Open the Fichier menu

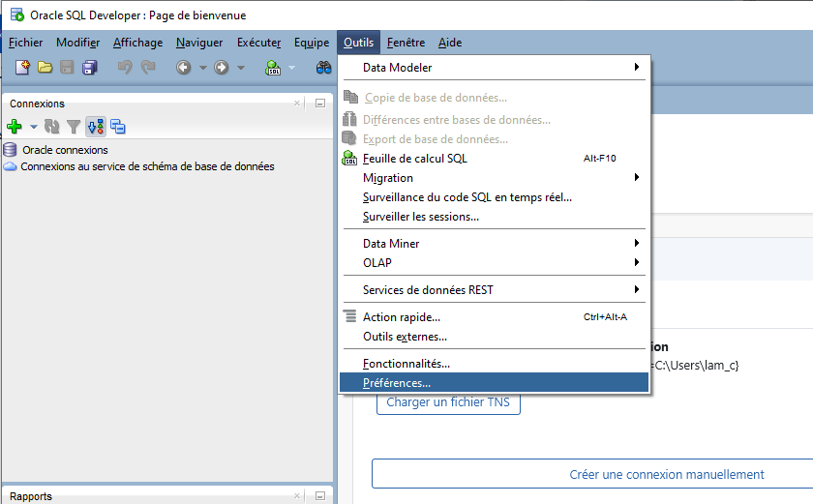(25, 43)
